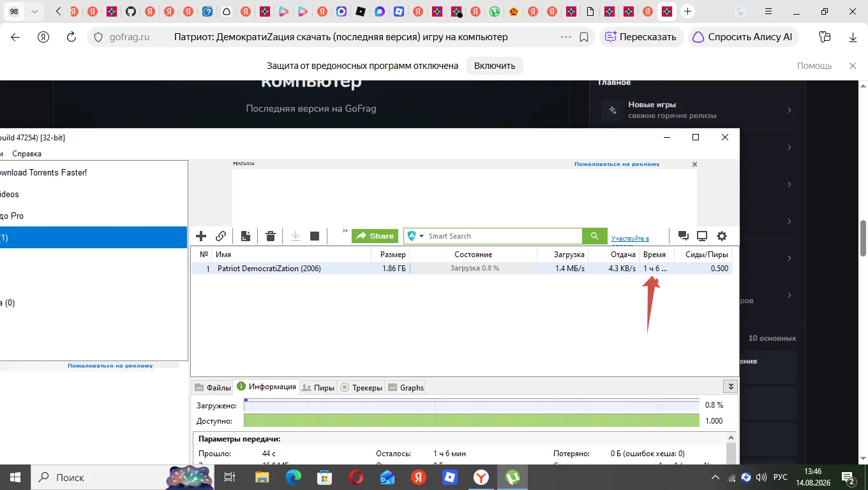Viewport: 868px width, 490px height.
Task: Remove the torrent with the trash icon
Action: [x=271, y=236]
